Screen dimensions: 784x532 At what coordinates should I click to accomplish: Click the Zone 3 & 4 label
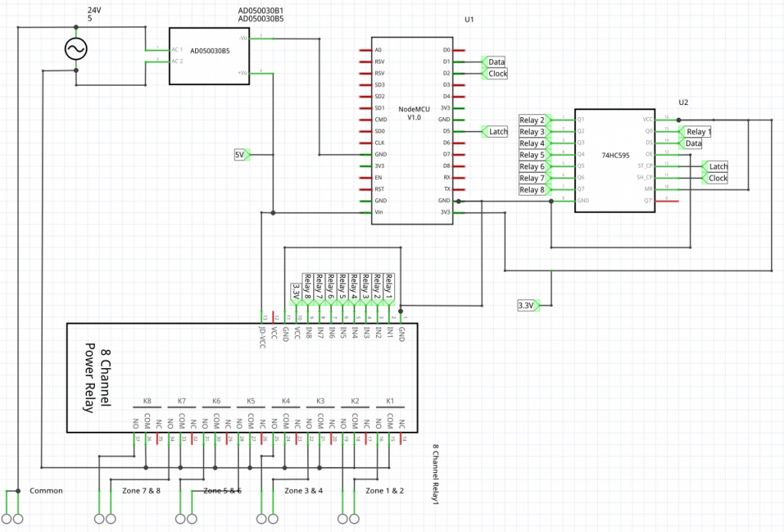click(x=303, y=491)
